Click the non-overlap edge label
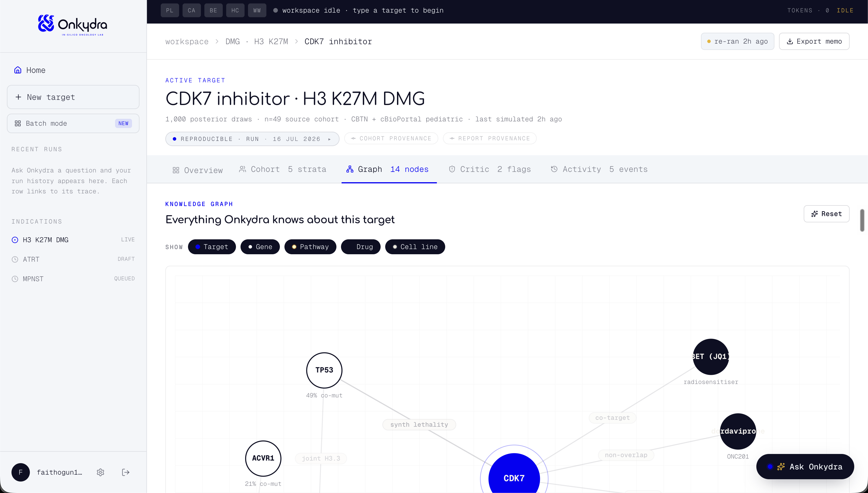The image size is (868, 493). point(626,455)
